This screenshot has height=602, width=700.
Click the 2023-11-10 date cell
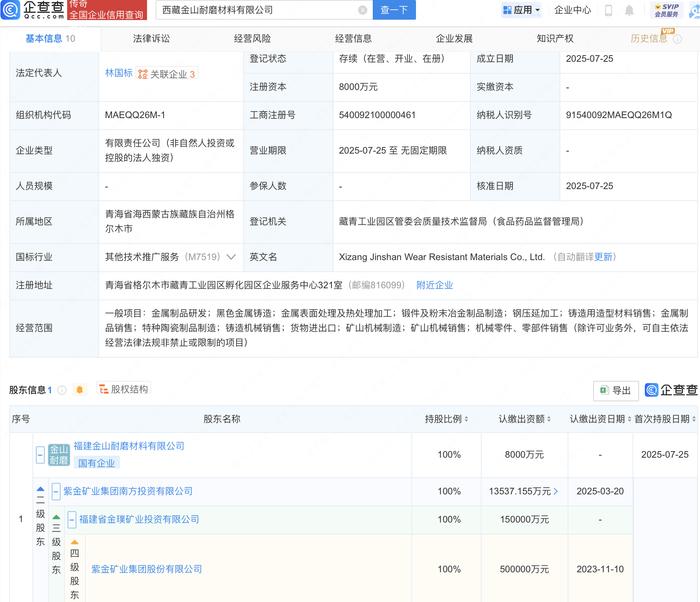point(600,569)
